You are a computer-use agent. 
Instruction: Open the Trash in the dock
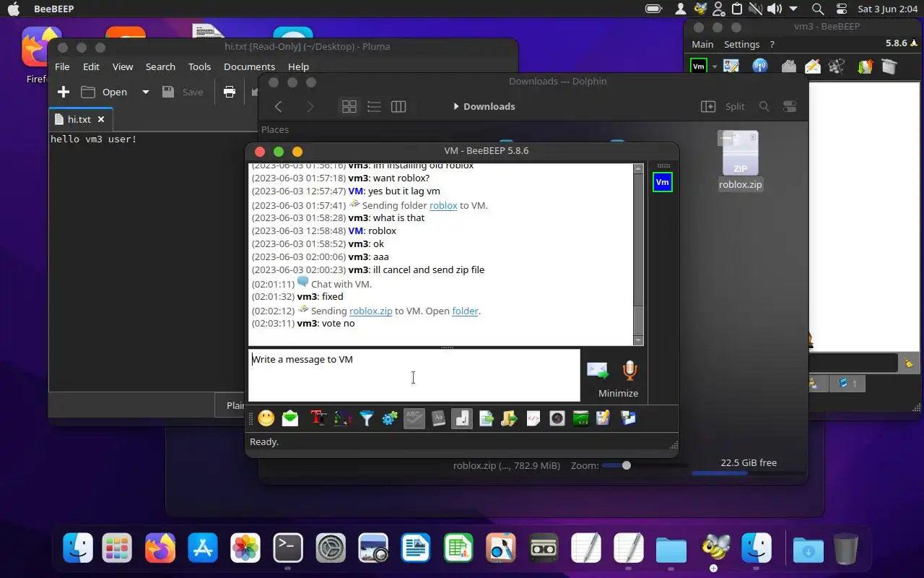[845, 548]
